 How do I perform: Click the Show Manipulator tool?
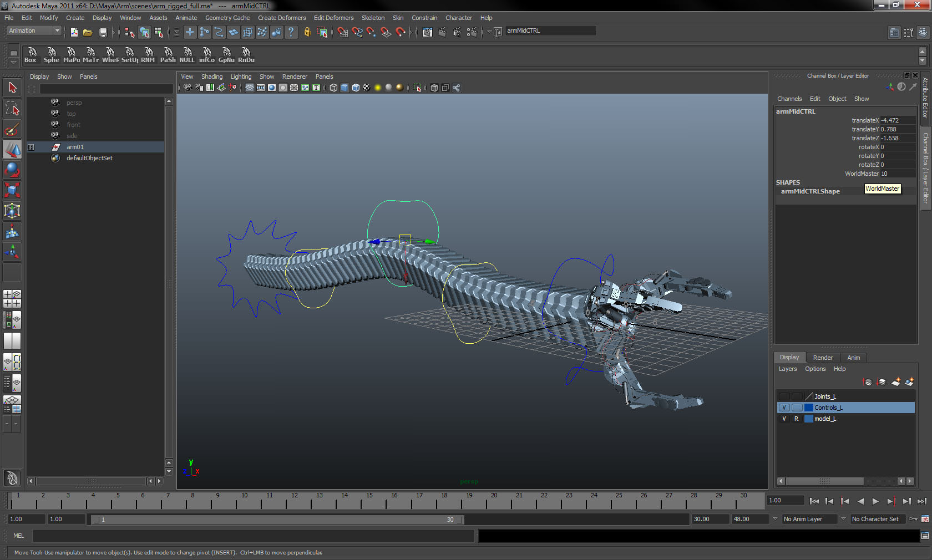click(x=12, y=252)
